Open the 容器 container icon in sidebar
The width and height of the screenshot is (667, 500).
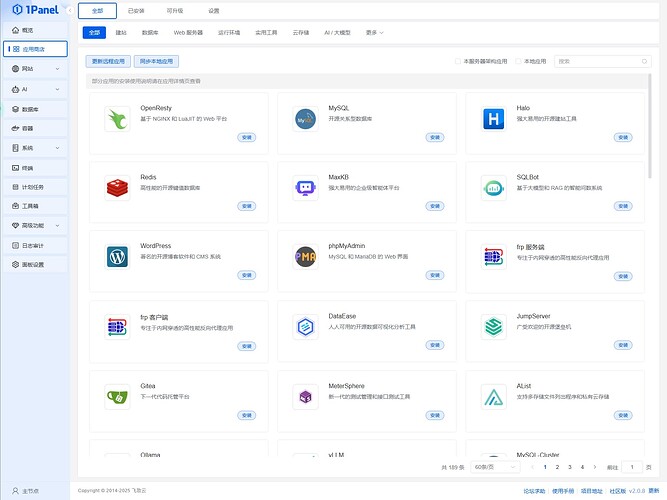[x=15, y=128]
